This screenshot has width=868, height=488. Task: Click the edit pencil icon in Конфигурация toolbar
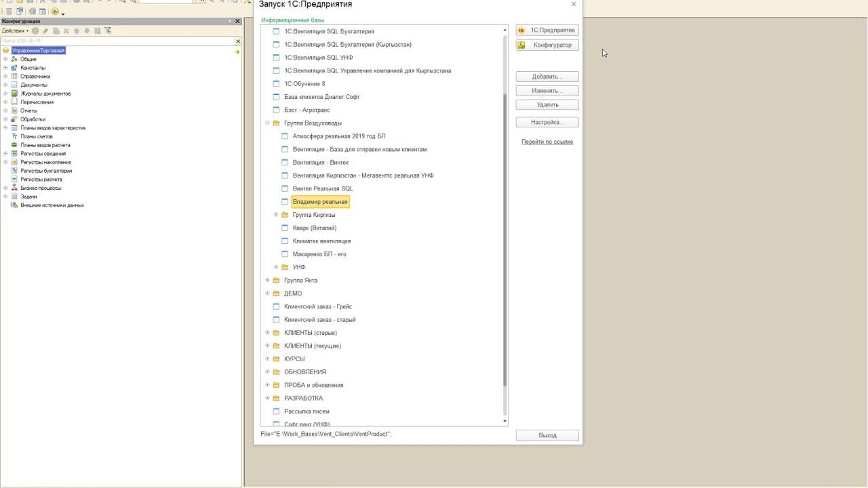tap(45, 30)
